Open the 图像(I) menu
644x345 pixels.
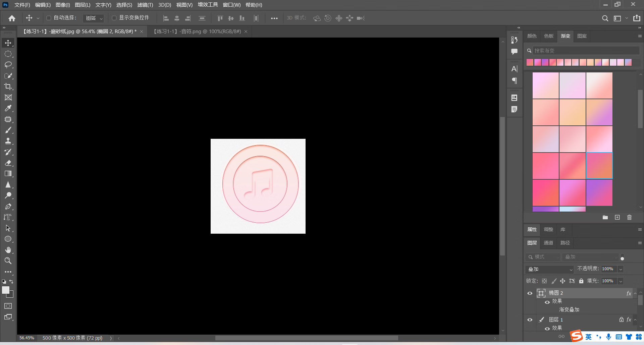tap(63, 5)
